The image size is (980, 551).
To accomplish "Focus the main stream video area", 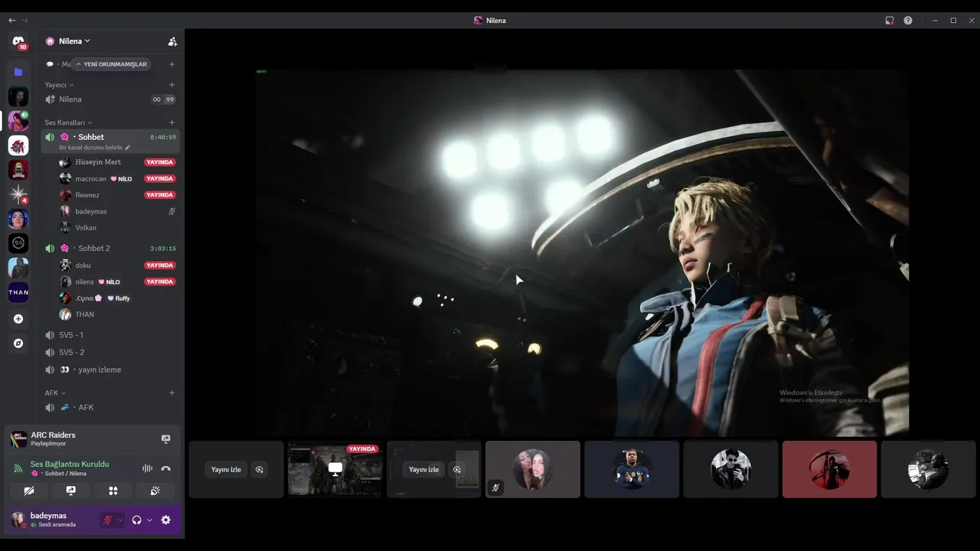I will [583, 253].
